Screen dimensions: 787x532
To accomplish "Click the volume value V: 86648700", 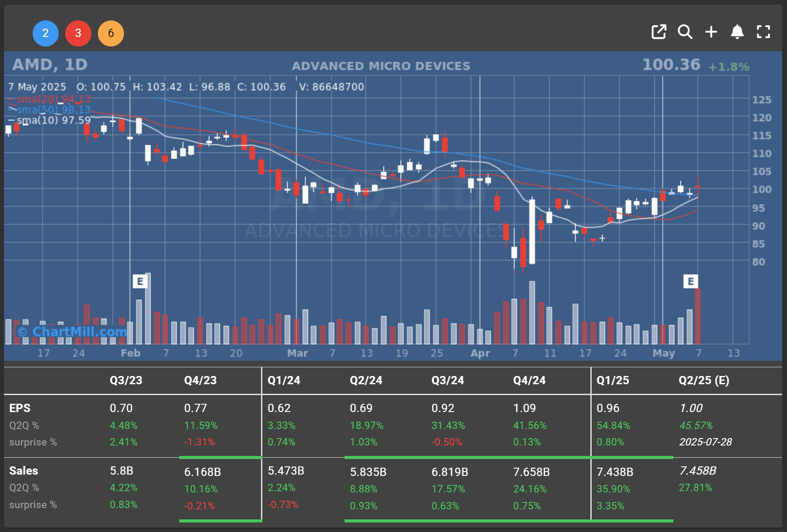I will pos(332,87).
